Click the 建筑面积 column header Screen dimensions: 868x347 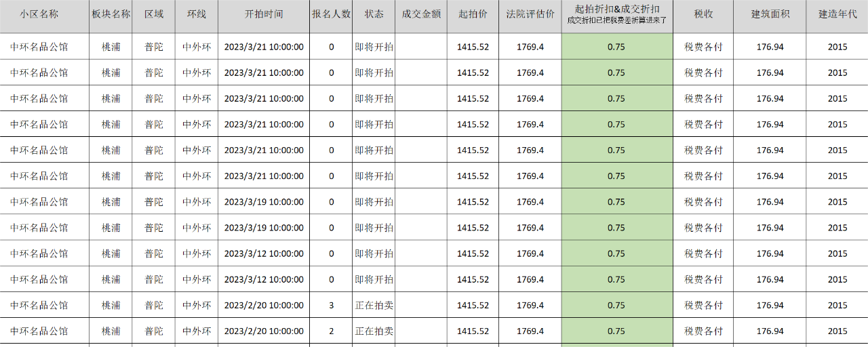coord(770,14)
